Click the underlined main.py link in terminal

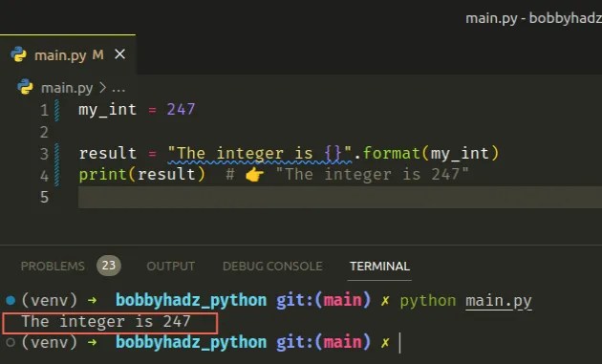click(x=499, y=301)
